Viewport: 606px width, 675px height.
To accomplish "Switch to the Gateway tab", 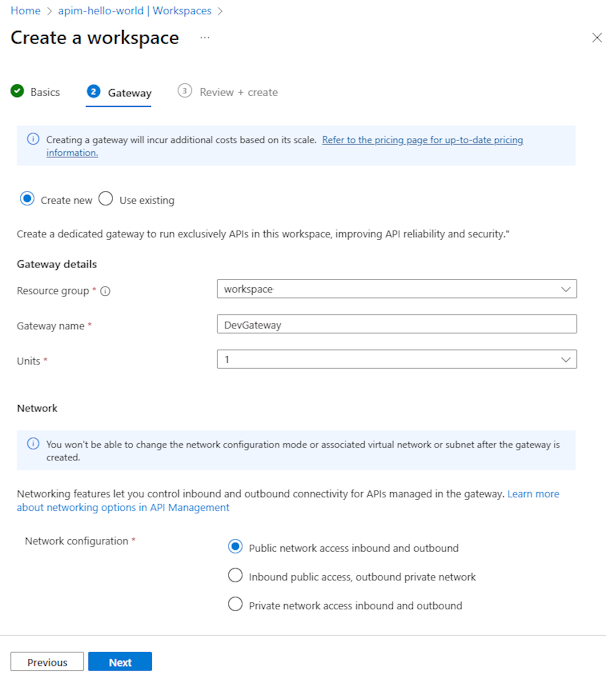I will pos(129,93).
